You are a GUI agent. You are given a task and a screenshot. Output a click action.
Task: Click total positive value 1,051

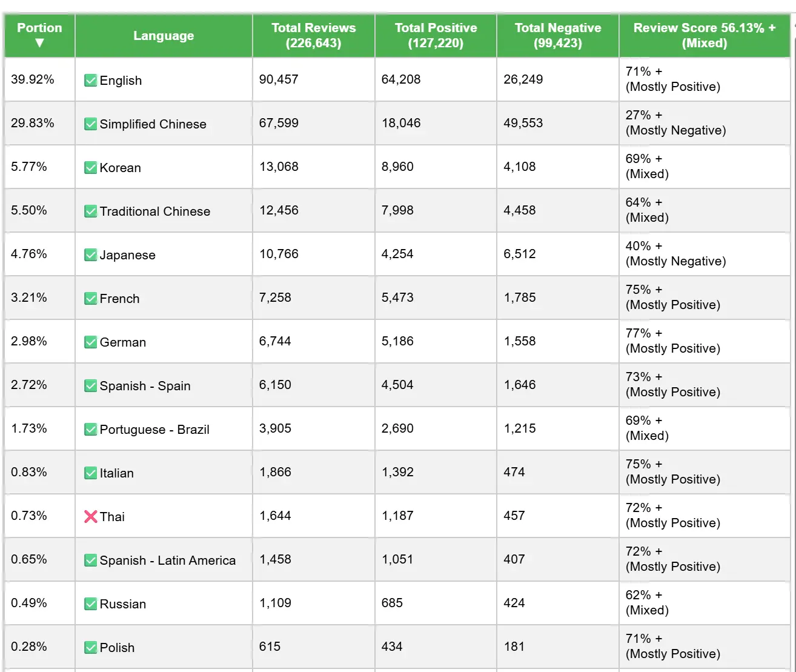click(397, 559)
